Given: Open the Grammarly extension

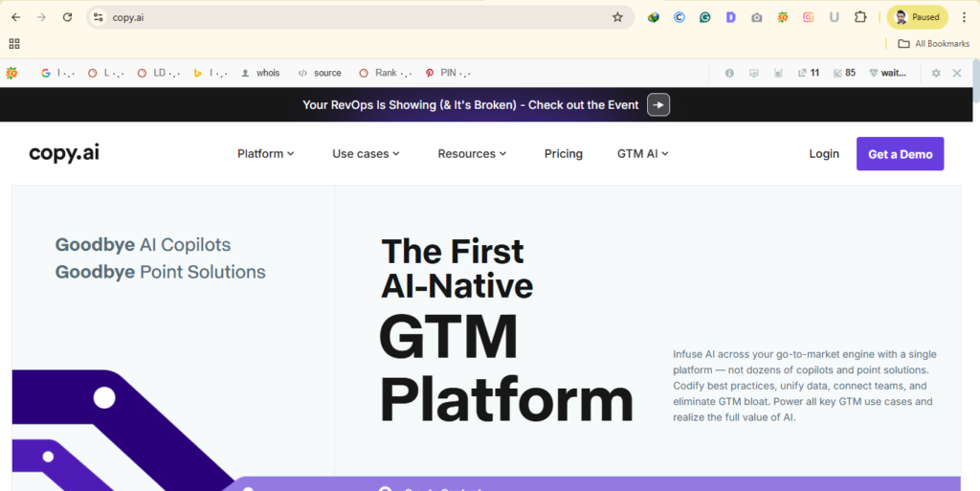Looking at the screenshot, I should click(705, 17).
